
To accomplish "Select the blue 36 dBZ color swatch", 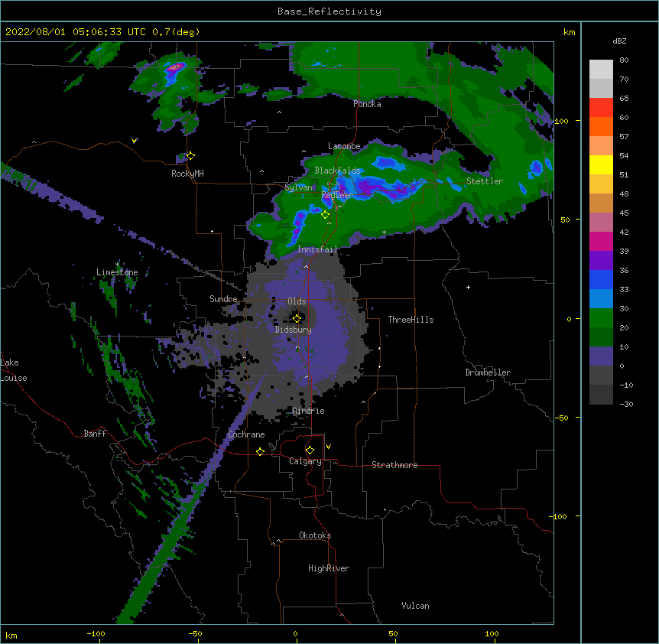I will pos(601,279).
